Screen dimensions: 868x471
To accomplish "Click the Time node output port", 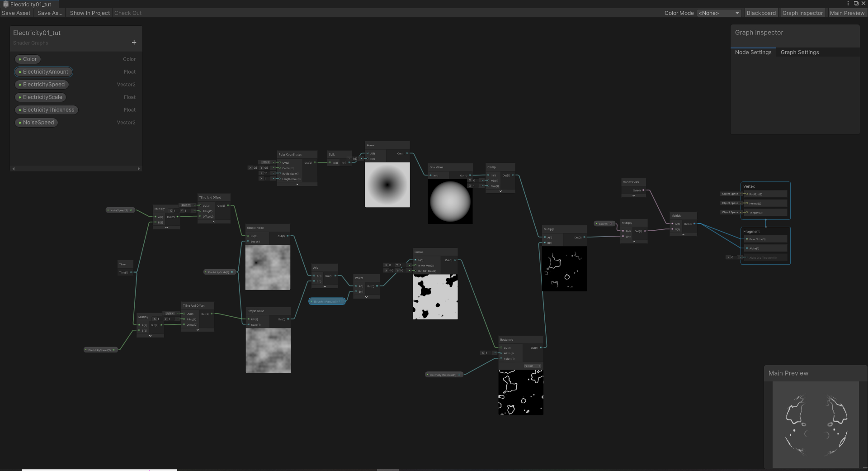I will tap(131, 272).
